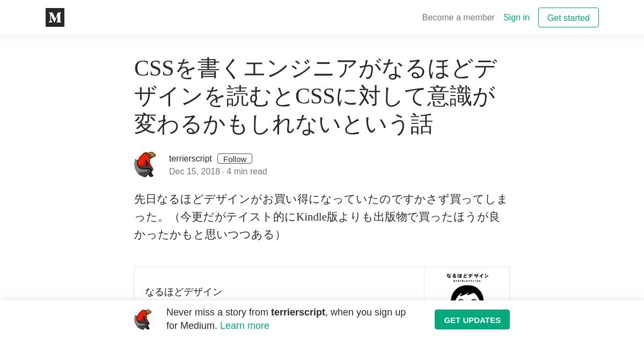
Task: Open the Become a member link
Action: (458, 18)
